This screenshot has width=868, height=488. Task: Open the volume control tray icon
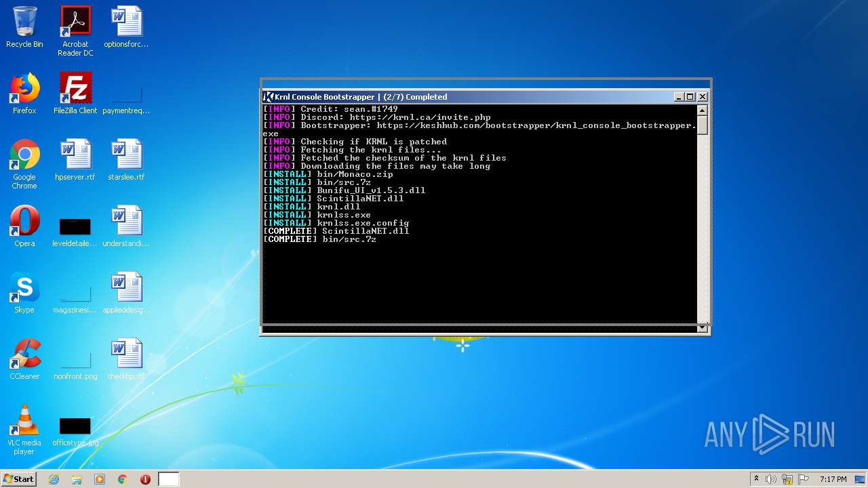pos(771,479)
